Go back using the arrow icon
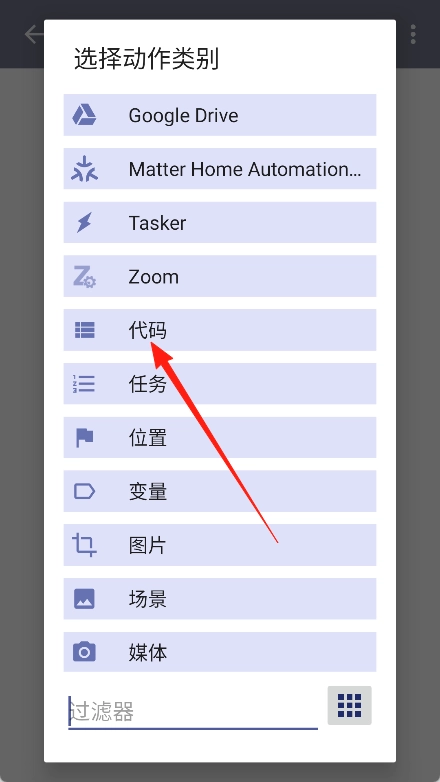This screenshot has height=782, width=440. point(34,34)
